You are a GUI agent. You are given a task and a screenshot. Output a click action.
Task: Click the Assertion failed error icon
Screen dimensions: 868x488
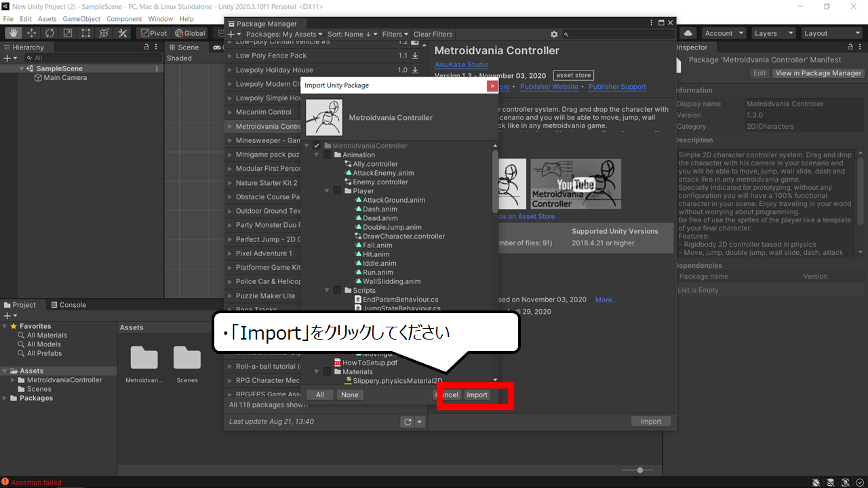[x=5, y=483]
